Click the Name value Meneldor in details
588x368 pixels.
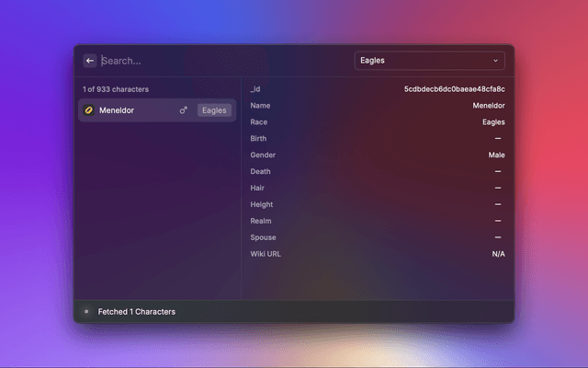point(488,106)
